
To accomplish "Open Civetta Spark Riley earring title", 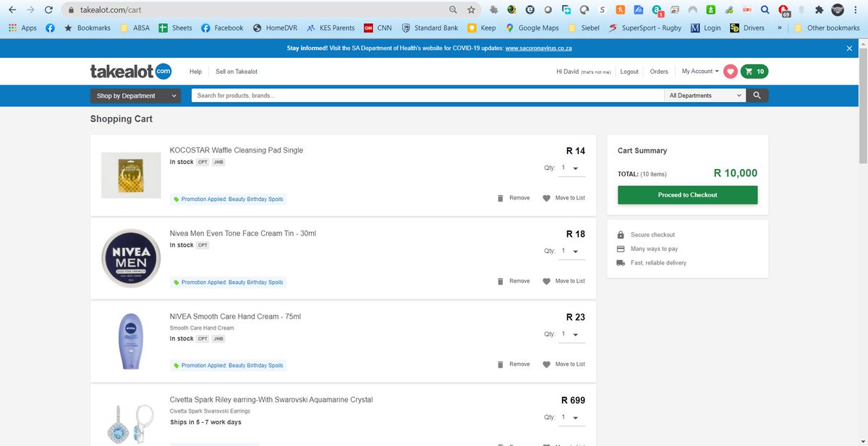I will [x=271, y=400].
